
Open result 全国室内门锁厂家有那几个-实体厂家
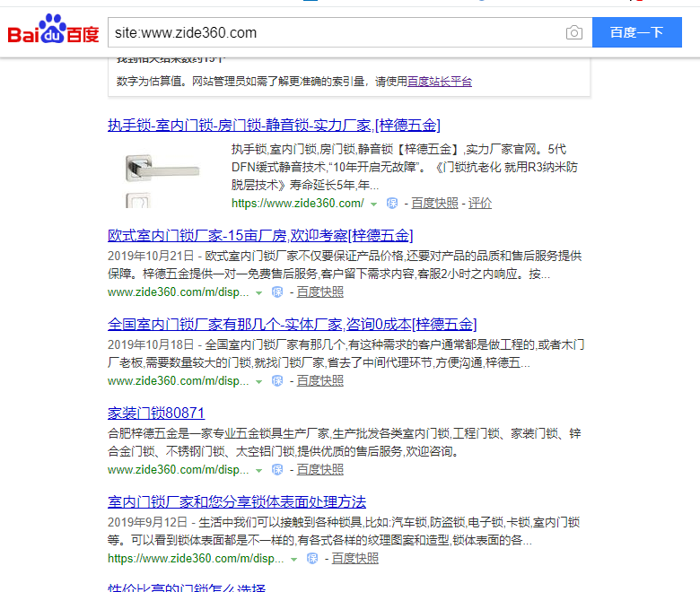click(292, 325)
